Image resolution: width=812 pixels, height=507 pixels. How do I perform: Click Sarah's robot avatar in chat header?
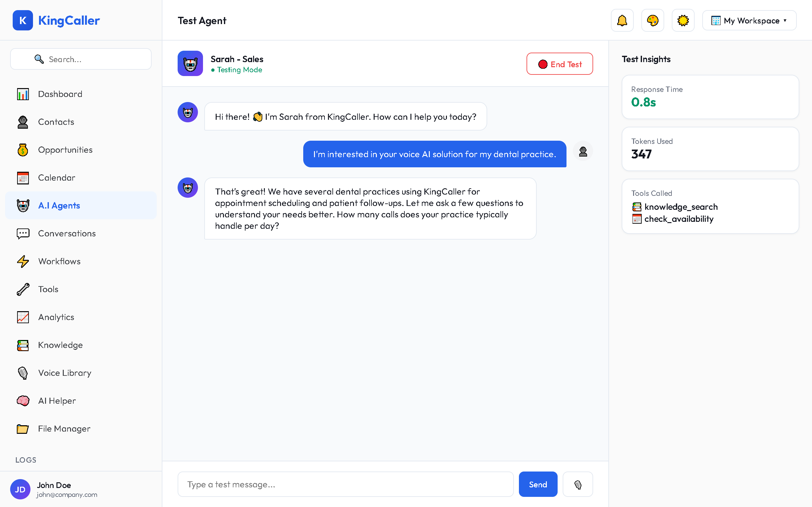point(190,63)
